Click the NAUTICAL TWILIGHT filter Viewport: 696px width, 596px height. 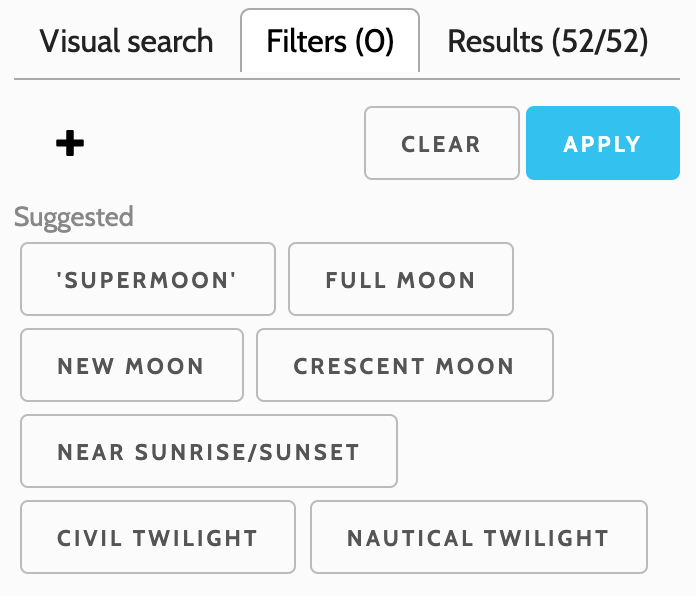click(x=478, y=537)
